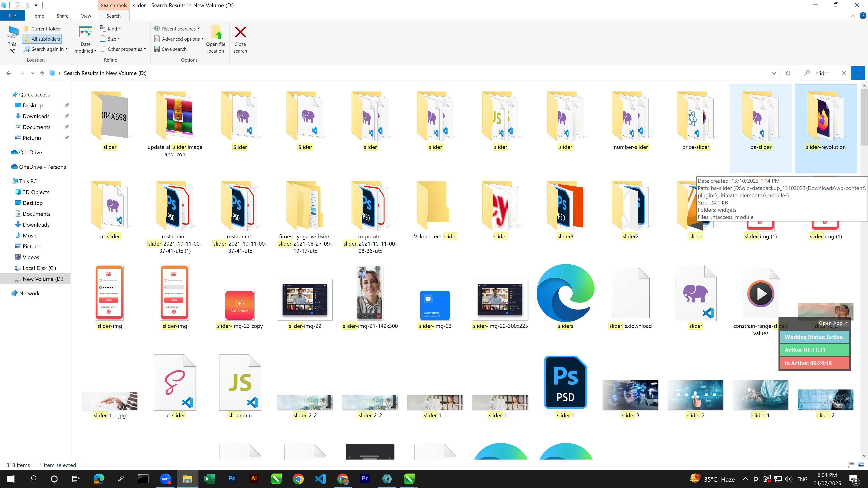868x488 pixels.
Task: Switch to the Home ribbon tab
Action: click(x=38, y=16)
